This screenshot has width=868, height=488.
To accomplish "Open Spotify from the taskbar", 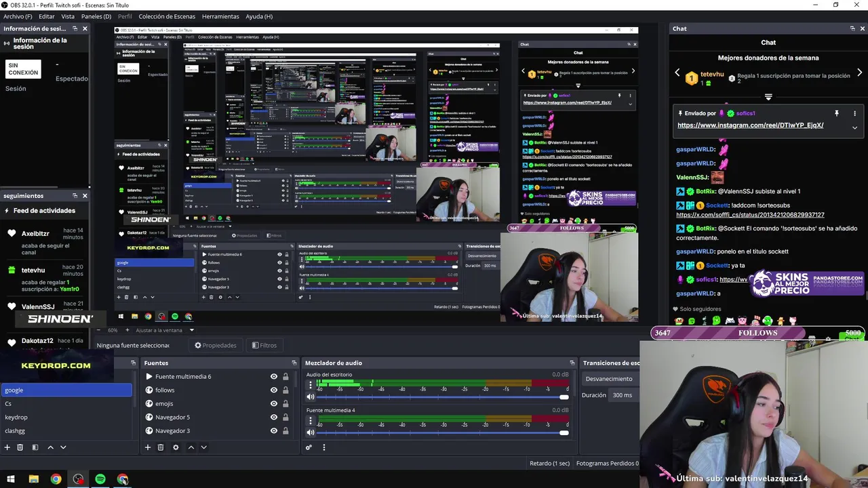I will pyautogui.click(x=100, y=479).
